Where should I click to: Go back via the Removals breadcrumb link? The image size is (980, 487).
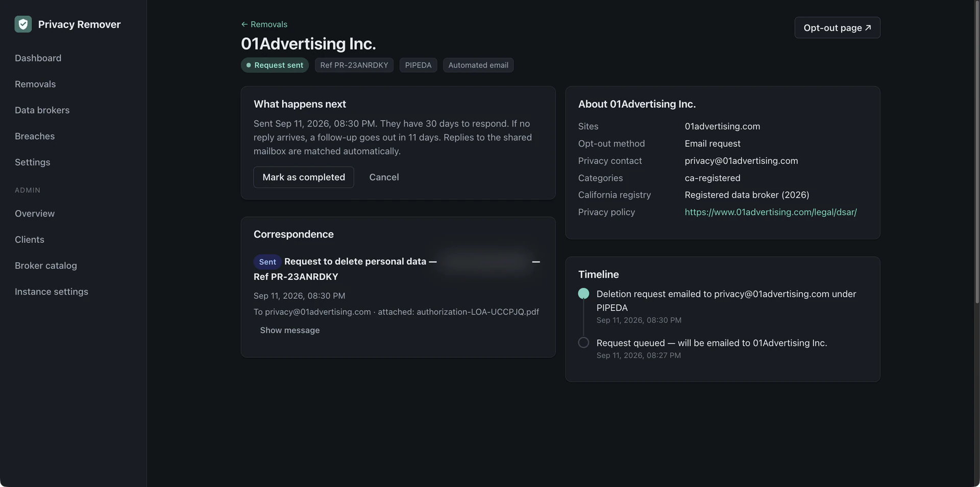tap(264, 24)
